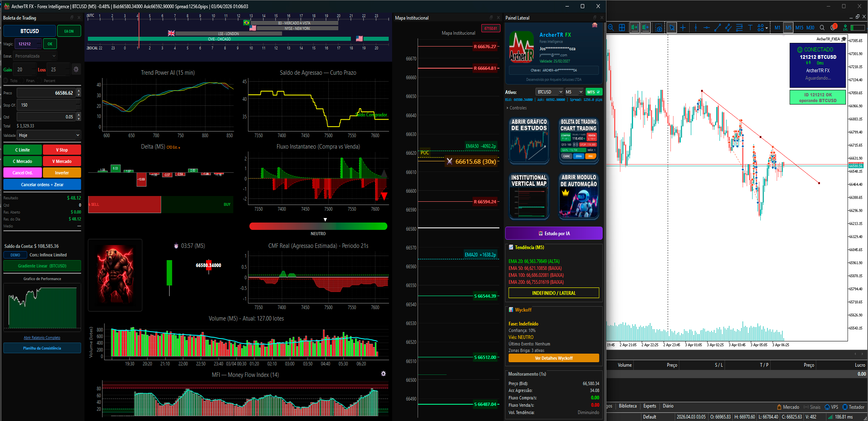Open the Estrat. Personalizada dropdown

tap(35, 56)
